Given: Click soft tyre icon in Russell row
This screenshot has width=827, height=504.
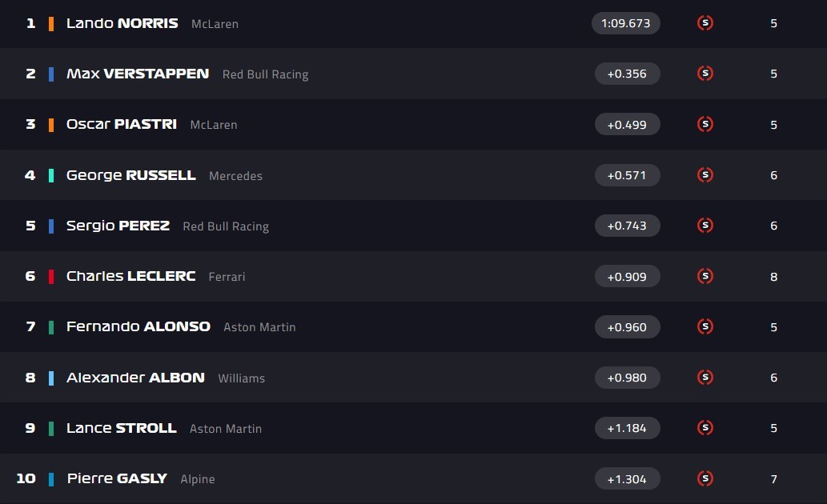Looking at the screenshot, I should (705, 175).
